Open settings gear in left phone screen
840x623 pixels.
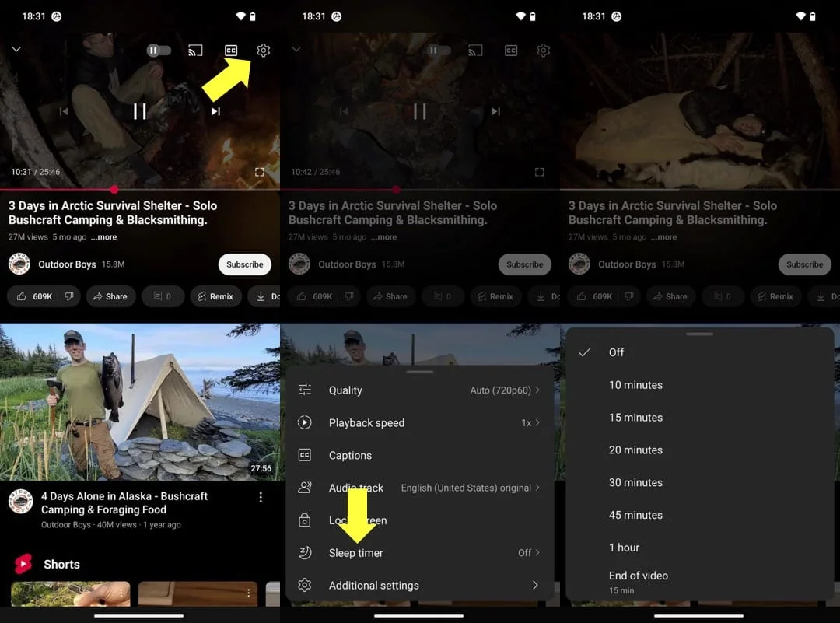(x=263, y=51)
